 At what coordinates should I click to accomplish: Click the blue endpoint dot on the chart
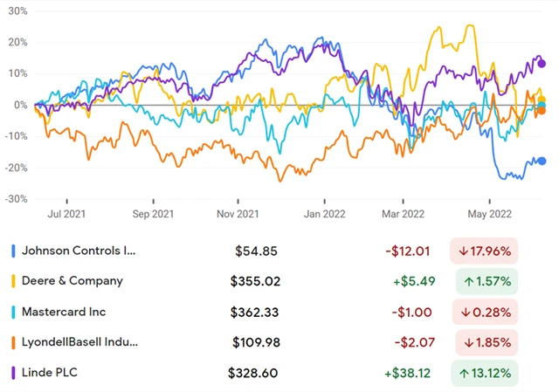[x=542, y=161]
